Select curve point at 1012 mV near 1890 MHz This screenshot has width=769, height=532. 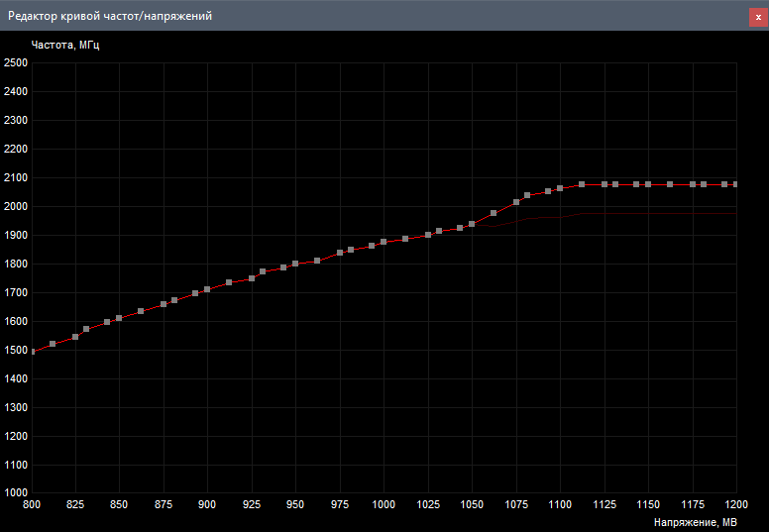[405, 239]
